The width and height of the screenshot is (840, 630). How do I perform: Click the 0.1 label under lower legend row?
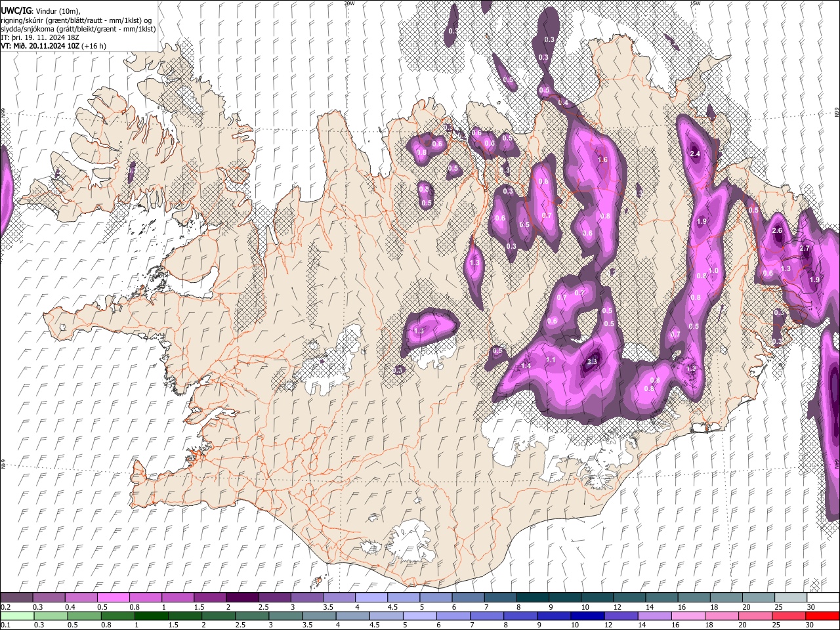pyautogui.click(x=5, y=625)
